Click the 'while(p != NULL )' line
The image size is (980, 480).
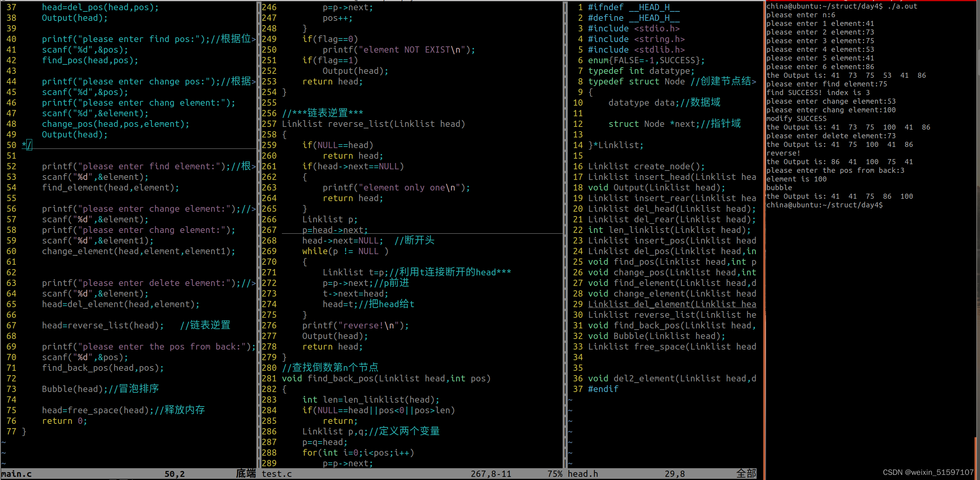[345, 251]
